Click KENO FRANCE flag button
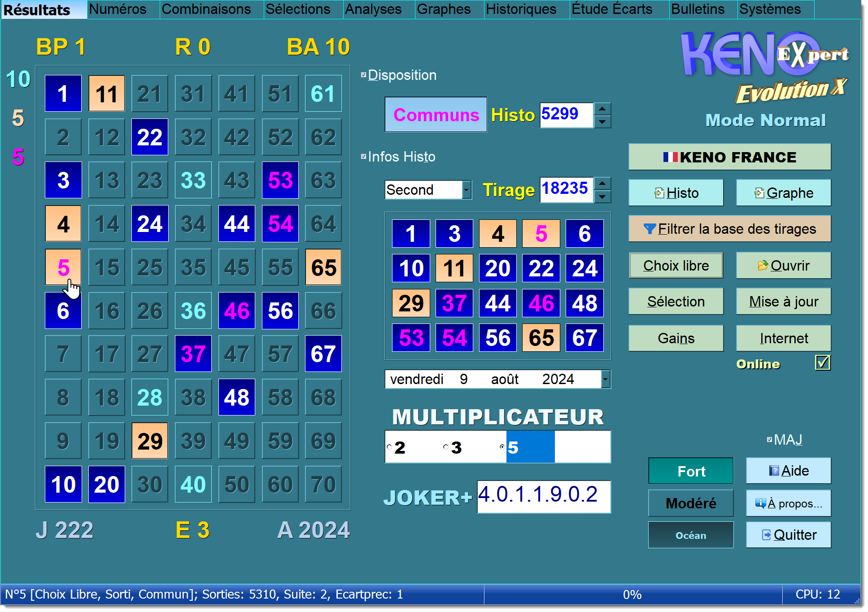868x612 pixels. (729, 157)
